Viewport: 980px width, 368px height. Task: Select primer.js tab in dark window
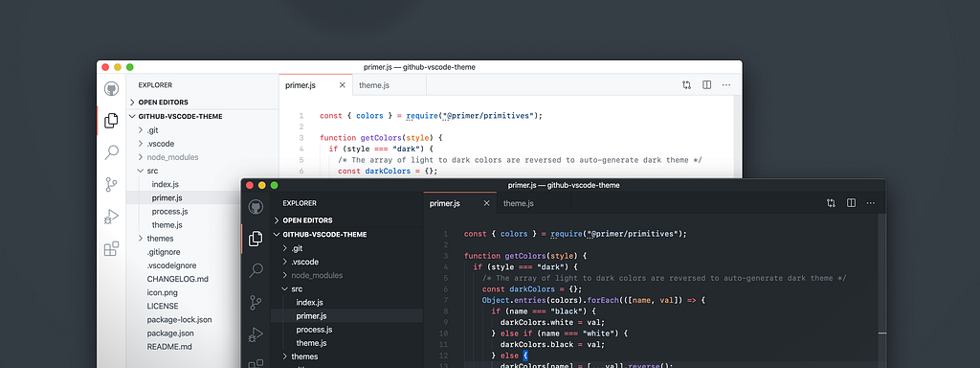460,203
